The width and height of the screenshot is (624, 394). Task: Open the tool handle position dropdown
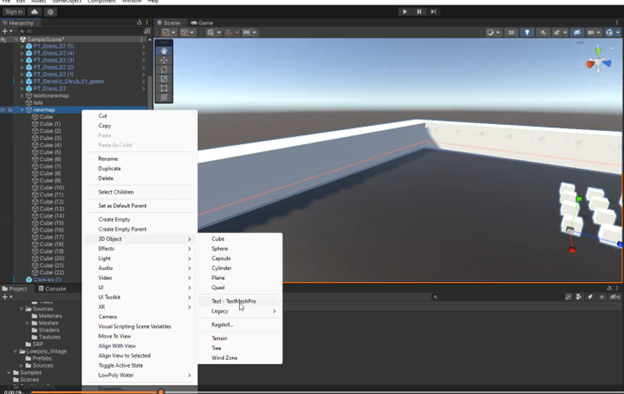(168, 33)
